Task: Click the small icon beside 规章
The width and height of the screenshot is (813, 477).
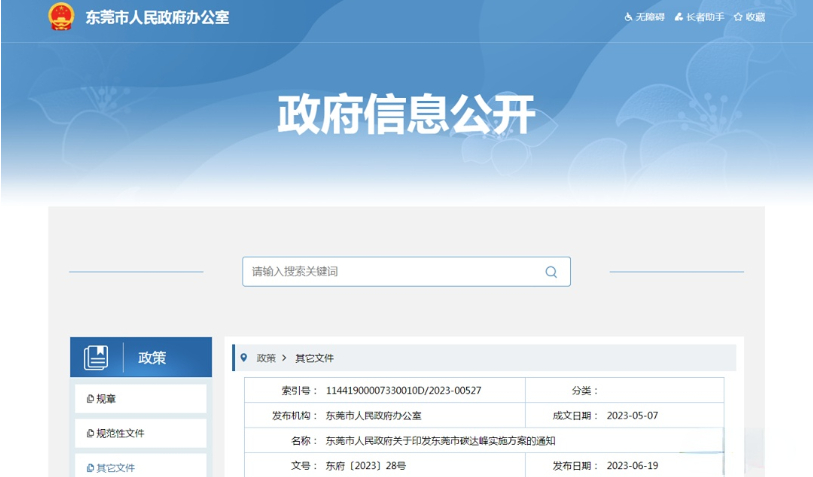Action: point(90,399)
